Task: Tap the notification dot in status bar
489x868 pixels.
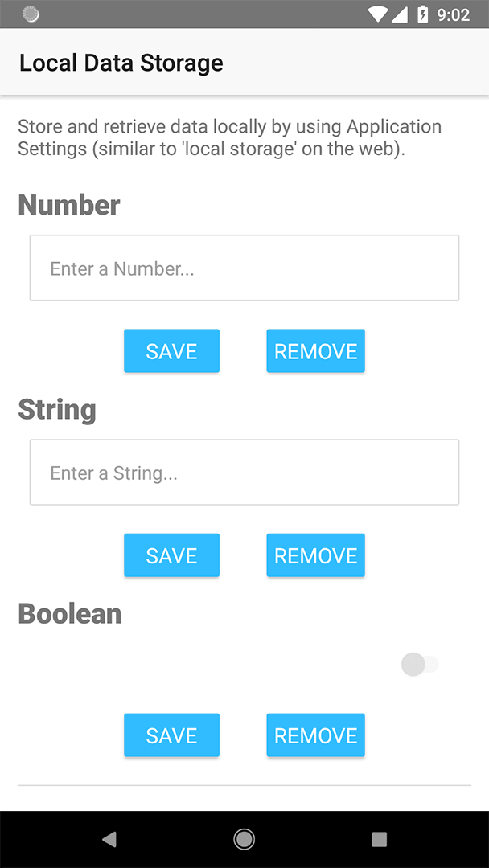Action: 30,14
